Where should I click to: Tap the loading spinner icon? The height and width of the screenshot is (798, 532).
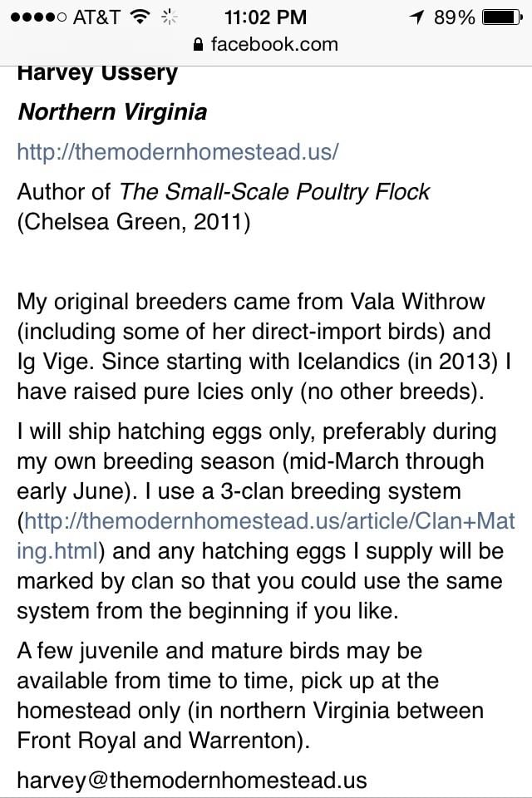(x=169, y=17)
